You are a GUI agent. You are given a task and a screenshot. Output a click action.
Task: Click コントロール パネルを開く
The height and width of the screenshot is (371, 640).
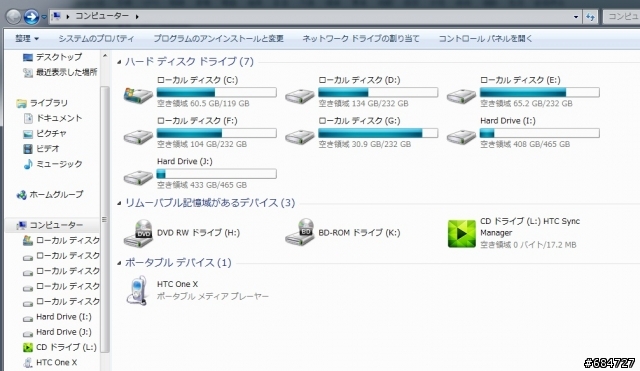pos(485,39)
